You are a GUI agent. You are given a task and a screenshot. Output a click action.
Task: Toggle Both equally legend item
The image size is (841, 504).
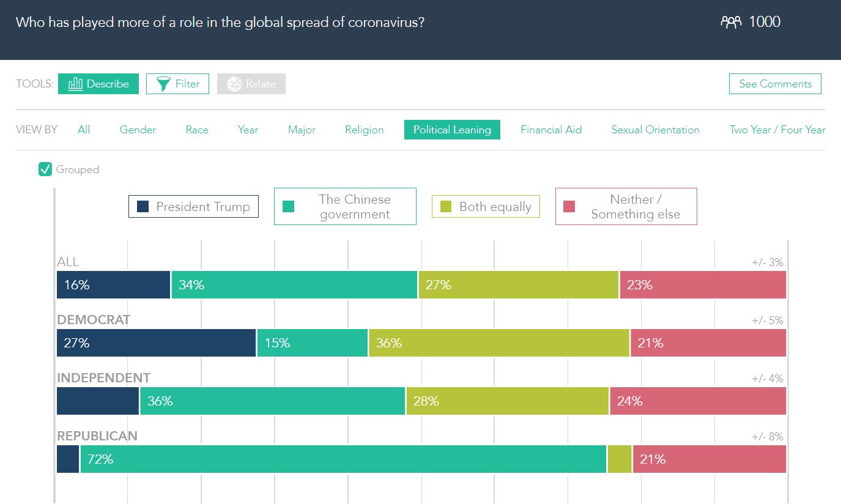click(x=486, y=207)
